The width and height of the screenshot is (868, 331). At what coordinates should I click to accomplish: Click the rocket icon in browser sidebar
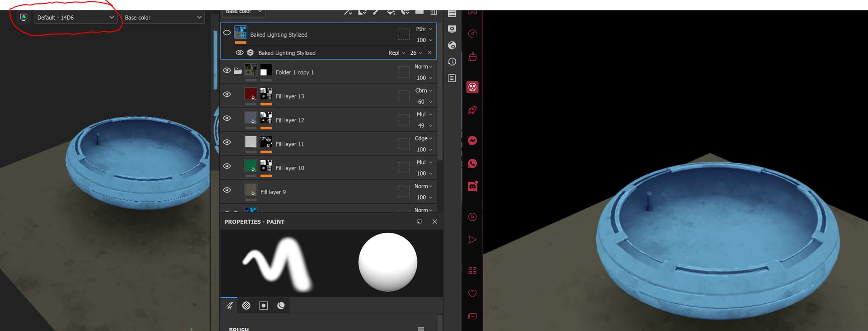pos(472,110)
